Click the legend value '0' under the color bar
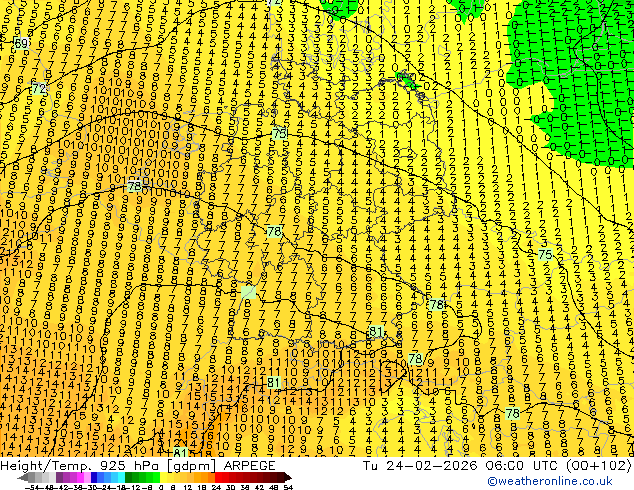 [161, 487]
